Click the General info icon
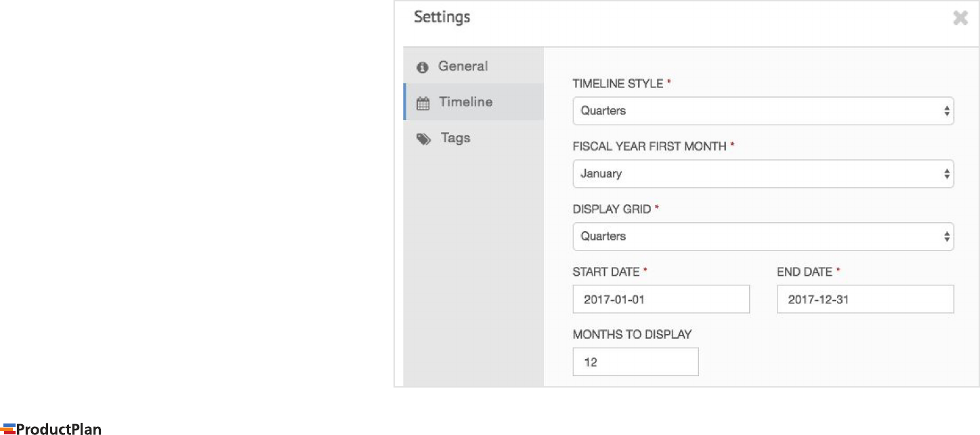The image size is (980, 435). tap(423, 67)
